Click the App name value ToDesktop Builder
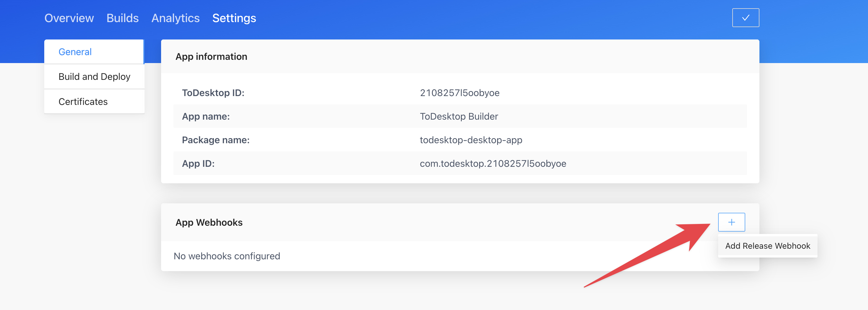 (x=458, y=116)
